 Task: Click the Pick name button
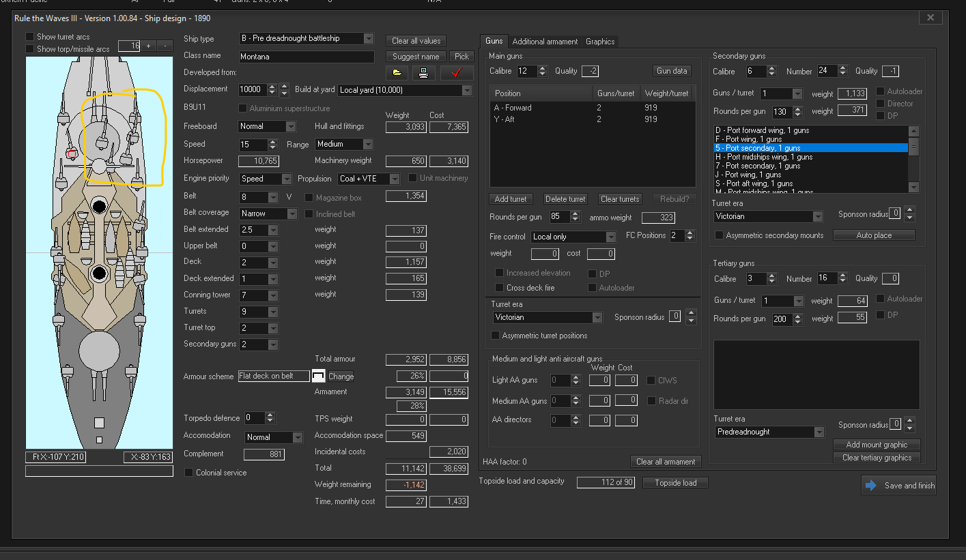[461, 57]
